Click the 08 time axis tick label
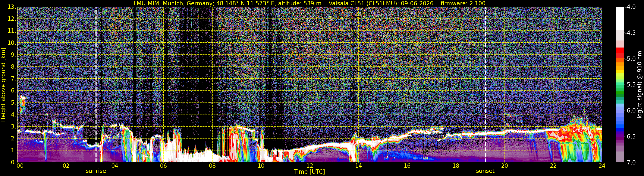 pyautogui.click(x=212, y=166)
